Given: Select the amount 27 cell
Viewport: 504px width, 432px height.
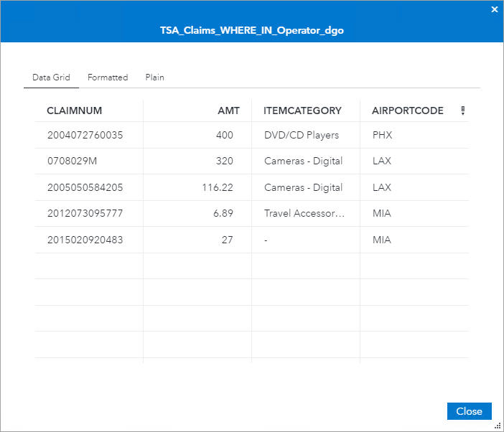Looking at the screenshot, I should (x=197, y=240).
